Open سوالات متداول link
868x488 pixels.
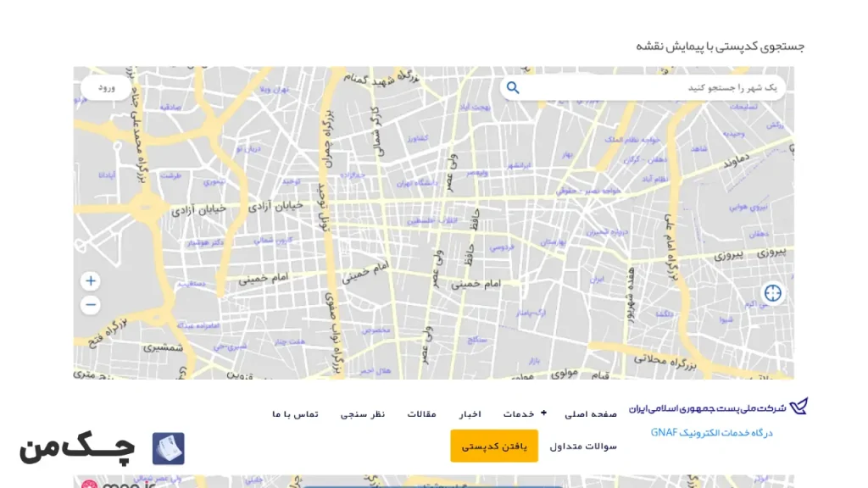pyautogui.click(x=583, y=446)
